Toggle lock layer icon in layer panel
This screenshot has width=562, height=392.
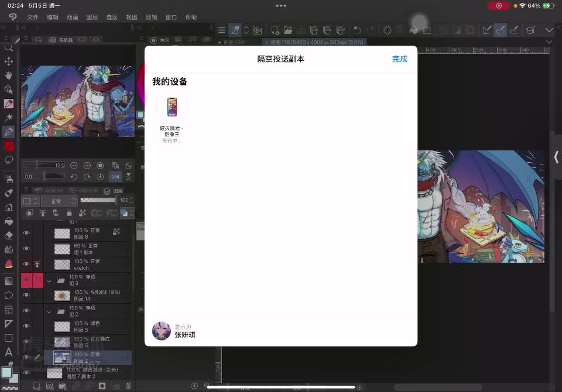(x=69, y=213)
